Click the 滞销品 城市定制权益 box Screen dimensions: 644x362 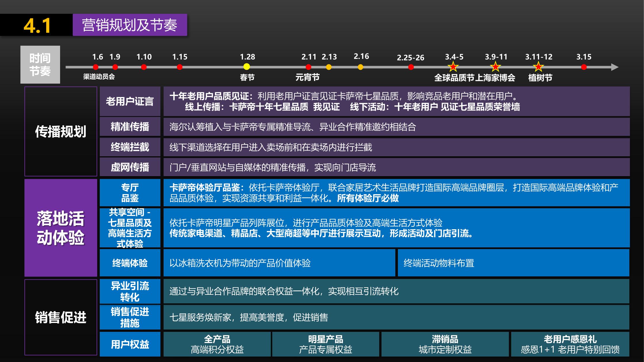coord(445,344)
